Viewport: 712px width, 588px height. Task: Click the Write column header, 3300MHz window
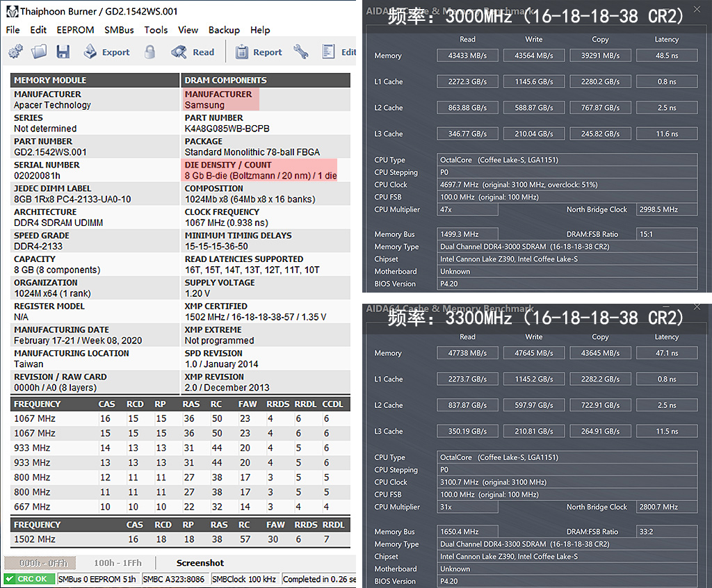coord(534,337)
